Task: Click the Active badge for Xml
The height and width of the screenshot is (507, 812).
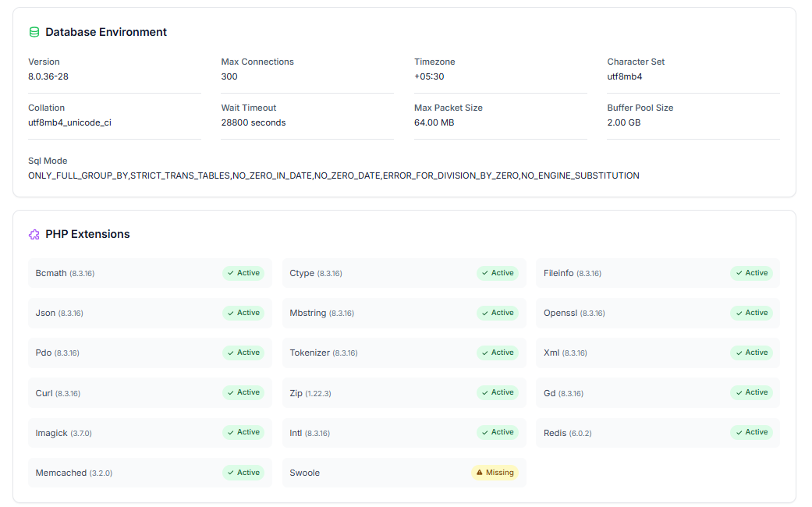Action: (751, 353)
